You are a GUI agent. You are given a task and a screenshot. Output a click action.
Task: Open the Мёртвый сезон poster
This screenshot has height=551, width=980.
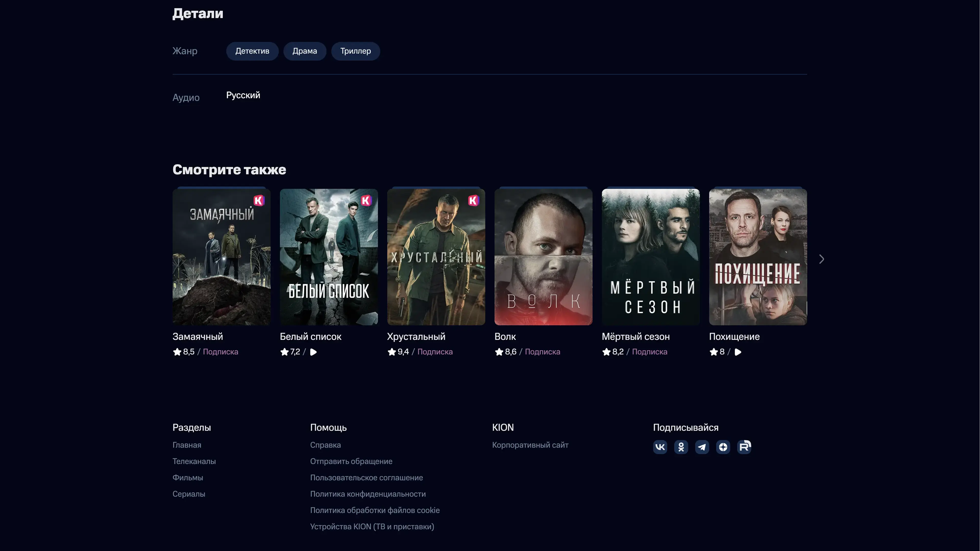point(651,257)
